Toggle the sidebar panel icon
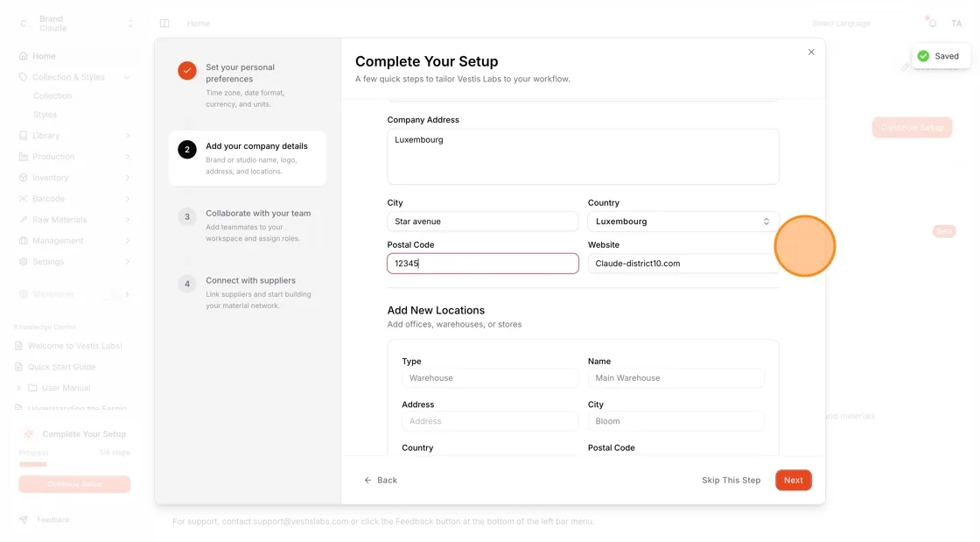The height and width of the screenshot is (542, 980). (x=164, y=24)
